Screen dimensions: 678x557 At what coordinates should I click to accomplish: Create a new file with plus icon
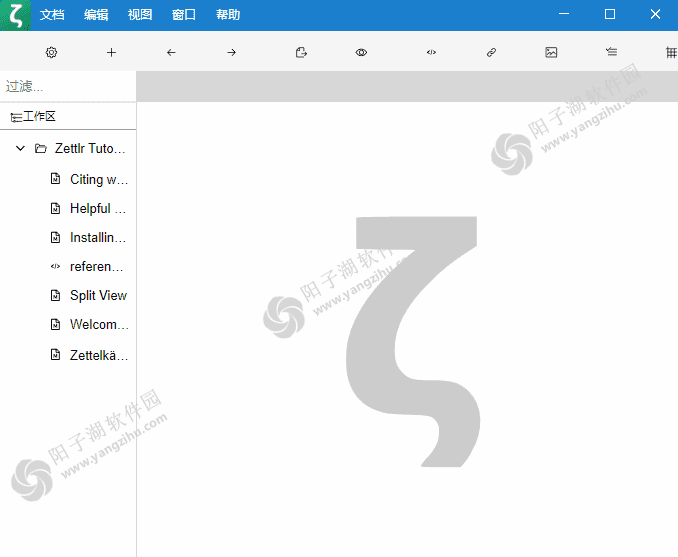pyautogui.click(x=111, y=52)
